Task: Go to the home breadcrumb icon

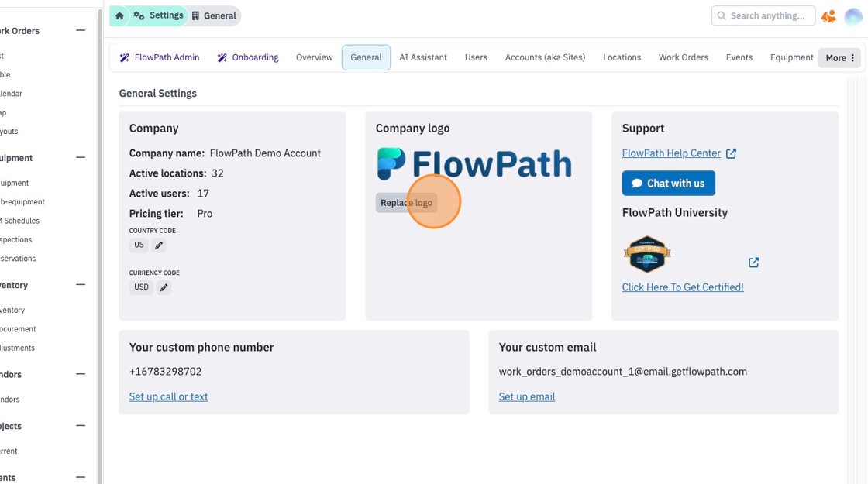Action: (119, 16)
